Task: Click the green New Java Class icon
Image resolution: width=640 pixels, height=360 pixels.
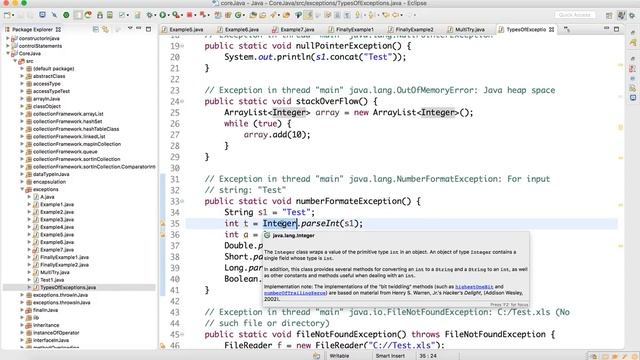Action: (x=238, y=15)
